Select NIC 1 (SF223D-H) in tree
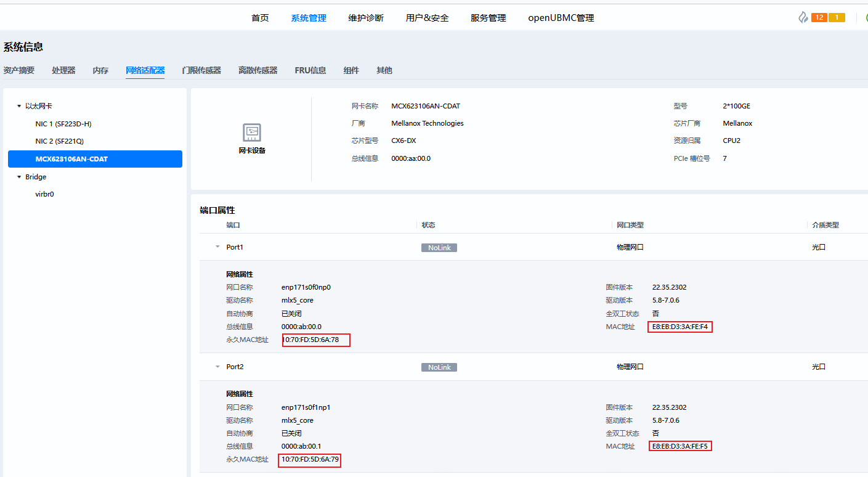 click(x=63, y=124)
